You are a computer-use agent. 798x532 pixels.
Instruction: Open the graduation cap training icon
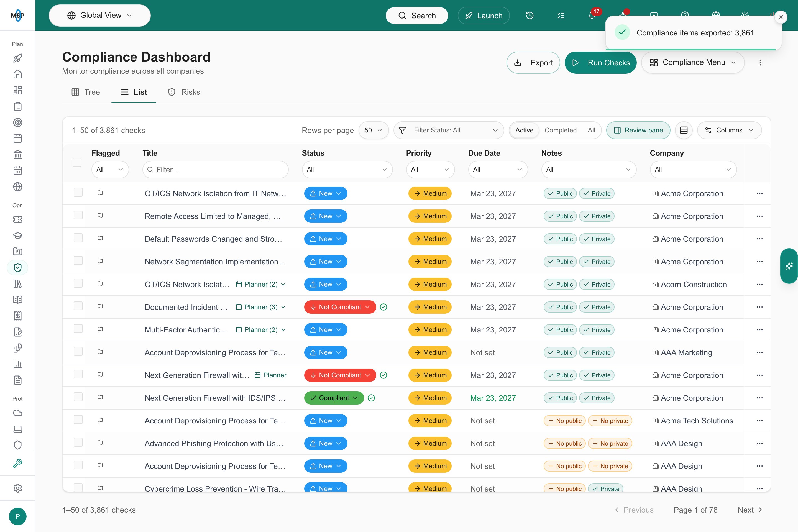click(18, 236)
